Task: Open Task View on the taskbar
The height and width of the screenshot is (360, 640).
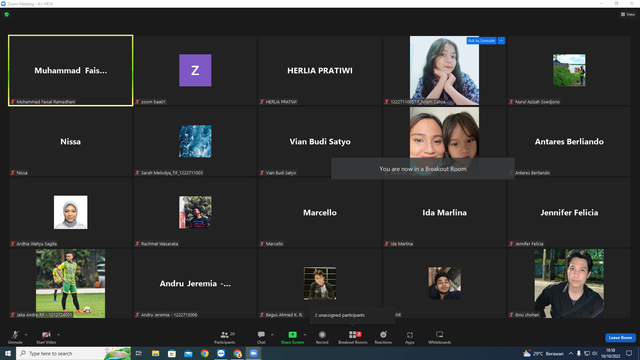Action: (139, 353)
